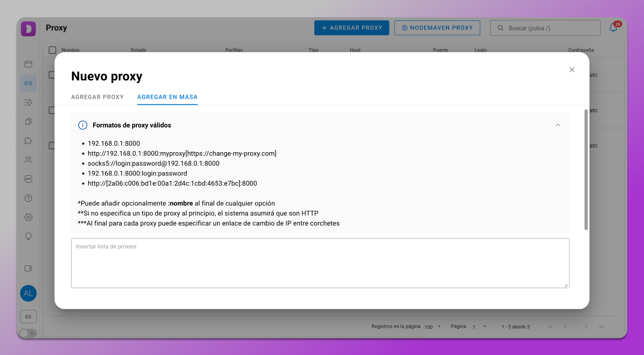Tick the first proxy row checkbox
Image resolution: width=644 pixels, height=355 pixels.
(x=52, y=75)
